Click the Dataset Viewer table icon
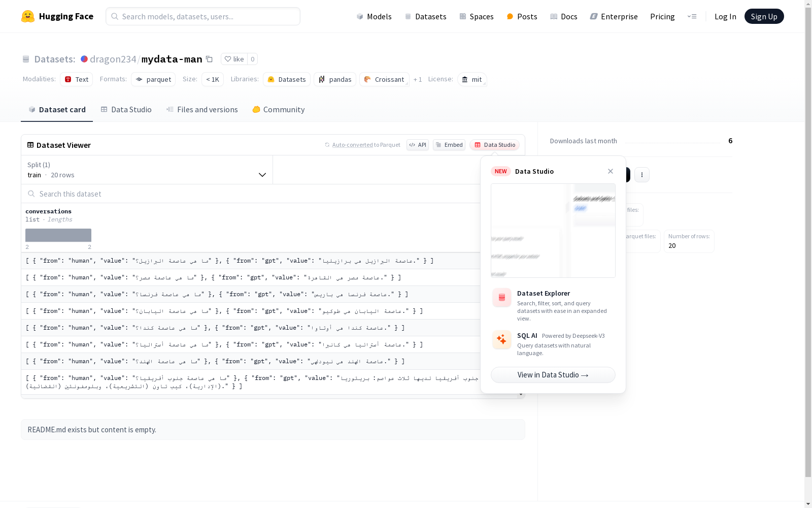Screen dimensions: 812x508 [30, 145]
